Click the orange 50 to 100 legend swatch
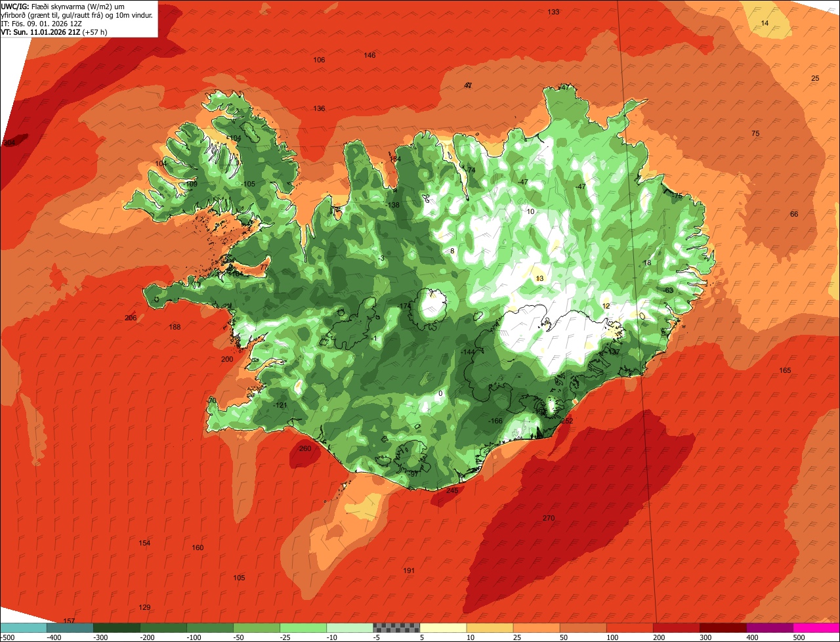The width and height of the screenshot is (840, 642). pyautogui.click(x=582, y=628)
